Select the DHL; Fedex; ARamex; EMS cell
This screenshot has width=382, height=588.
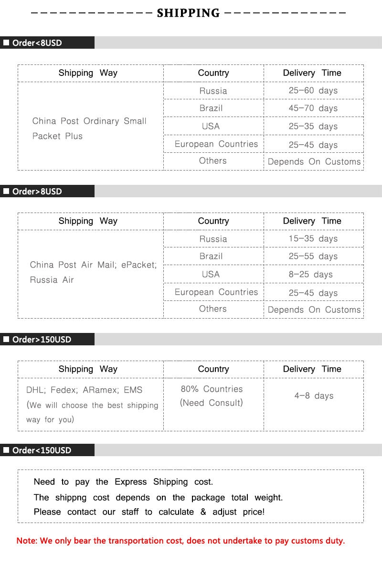pos(85,390)
